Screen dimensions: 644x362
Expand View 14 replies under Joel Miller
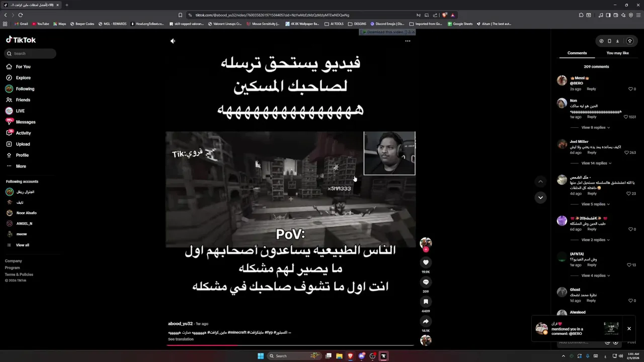596,163
